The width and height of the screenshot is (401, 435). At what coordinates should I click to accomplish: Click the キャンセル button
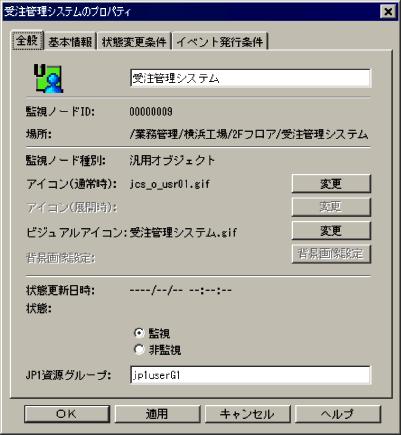pos(247,414)
